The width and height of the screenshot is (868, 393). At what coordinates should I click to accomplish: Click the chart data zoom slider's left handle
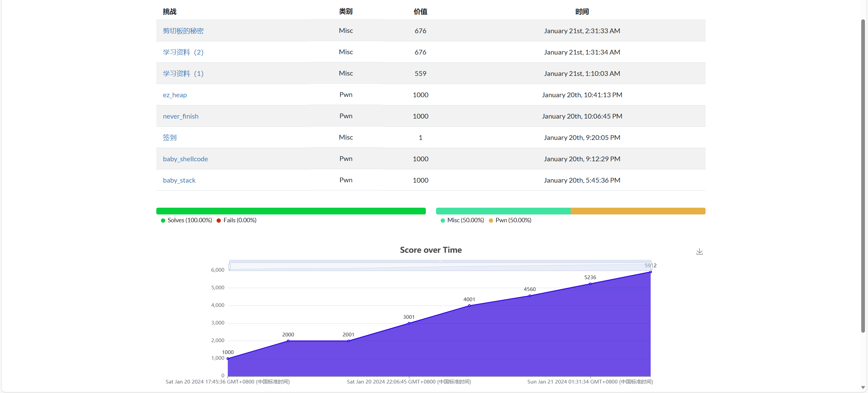pos(230,267)
